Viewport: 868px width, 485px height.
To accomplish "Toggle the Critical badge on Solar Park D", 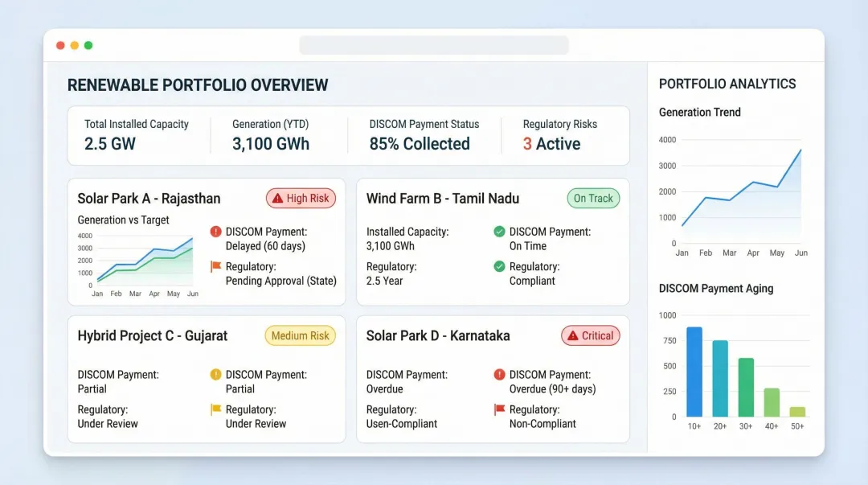I will coord(590,335).
